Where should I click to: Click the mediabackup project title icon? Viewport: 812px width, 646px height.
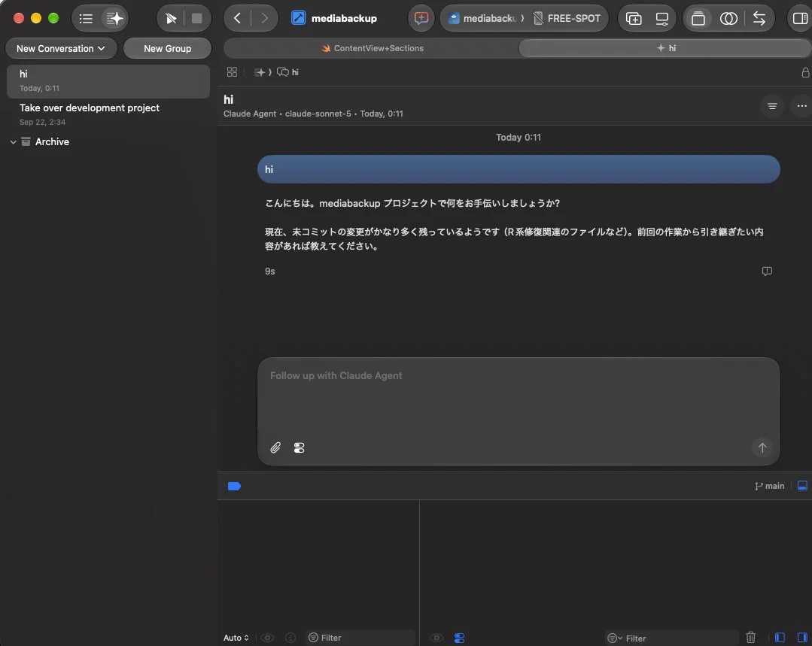tap(298, 18)
